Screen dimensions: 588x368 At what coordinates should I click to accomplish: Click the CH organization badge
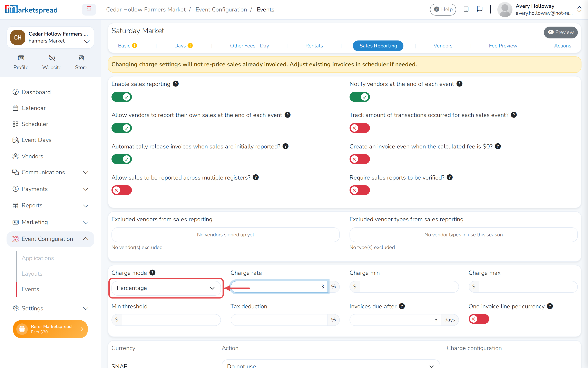point(18,37)
